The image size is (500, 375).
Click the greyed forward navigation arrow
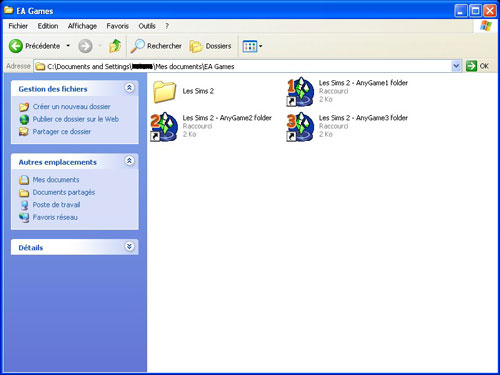(x=85, y=46)
